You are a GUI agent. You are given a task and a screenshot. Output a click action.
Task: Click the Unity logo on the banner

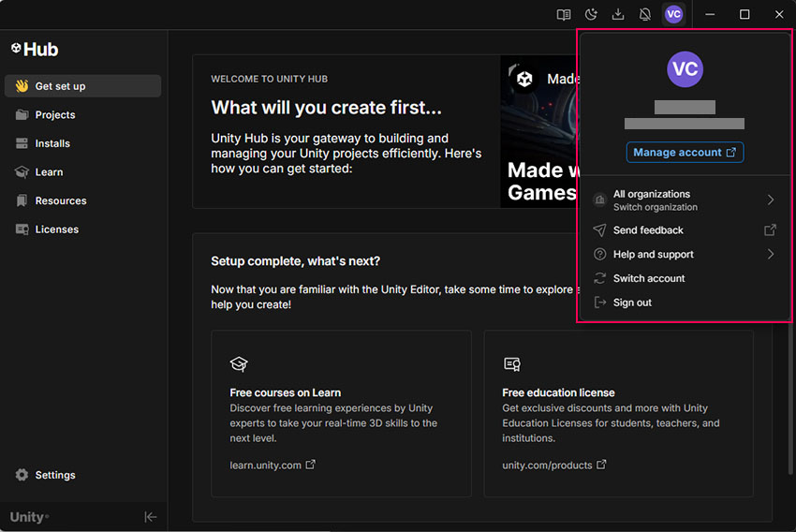[x=524, y=79]
